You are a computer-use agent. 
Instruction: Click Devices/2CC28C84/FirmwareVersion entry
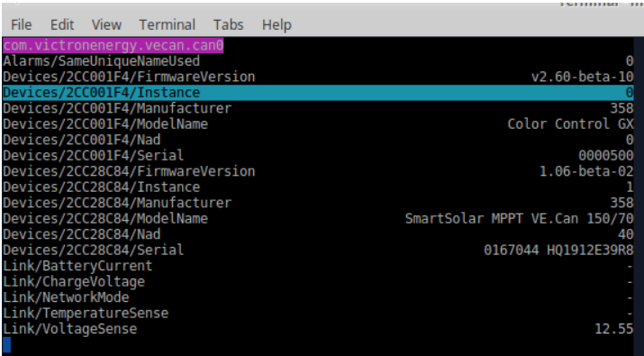click(129, 171)
